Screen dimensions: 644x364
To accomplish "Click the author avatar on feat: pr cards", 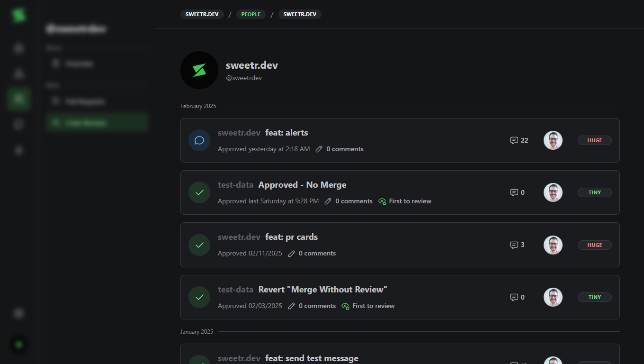I will [x=553, y=245].
